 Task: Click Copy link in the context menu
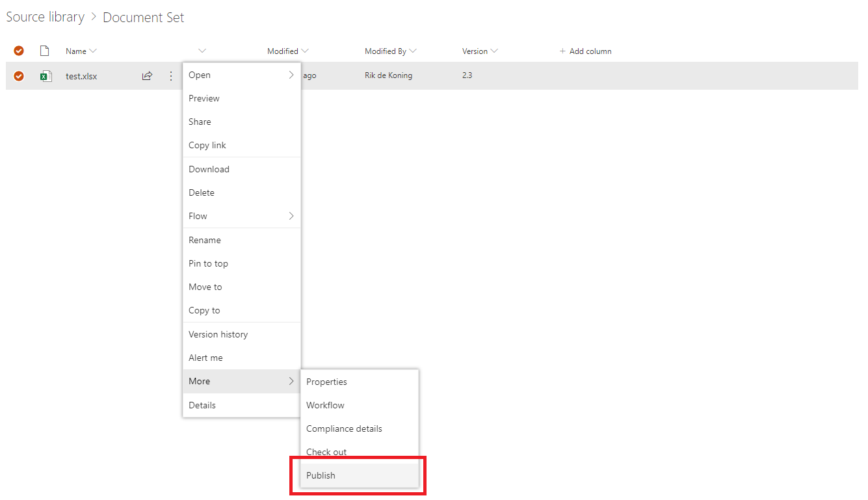tap(207, 145)
